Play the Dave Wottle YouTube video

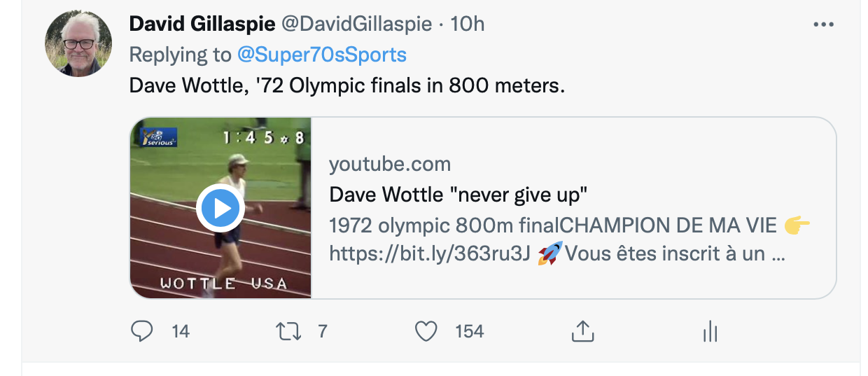pyautogui.click(x=220, y=208)
